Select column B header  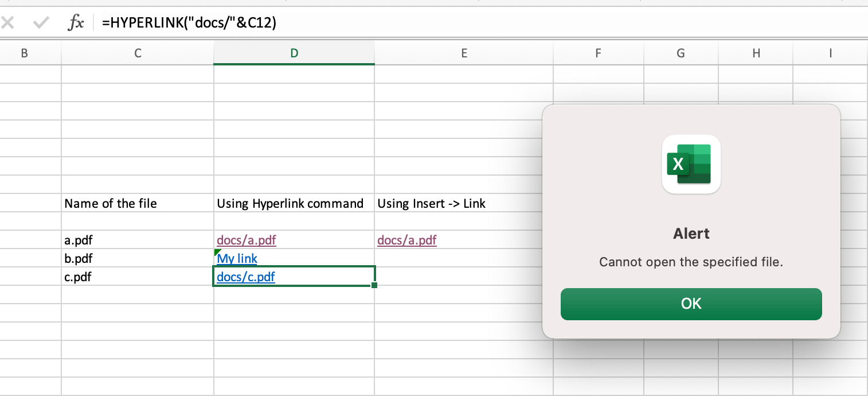click(24, 53)
